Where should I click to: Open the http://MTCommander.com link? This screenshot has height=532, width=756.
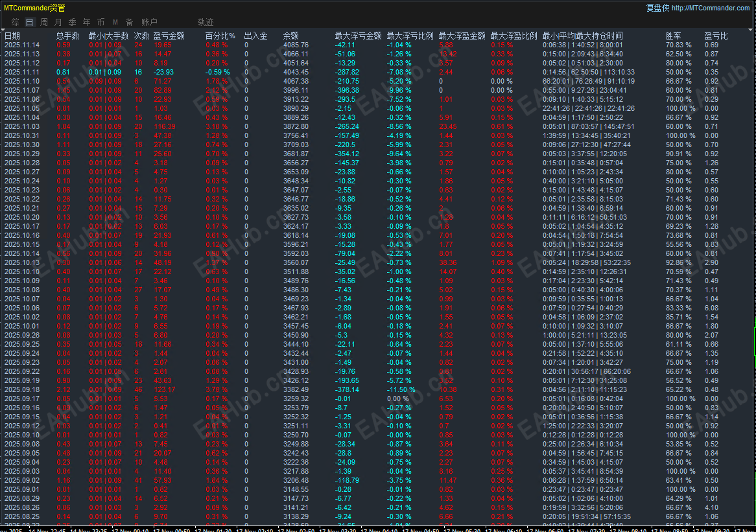711,8
